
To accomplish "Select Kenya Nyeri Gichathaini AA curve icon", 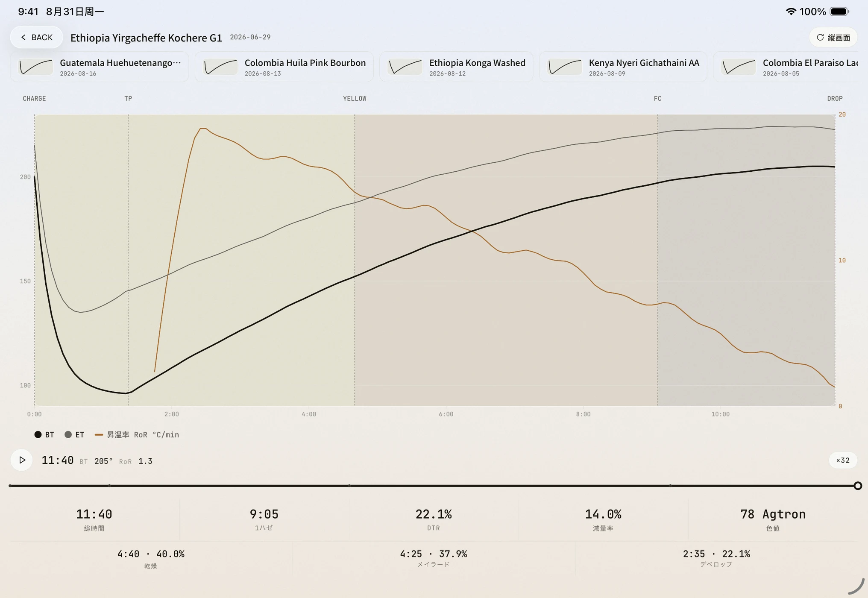I will (565, 67).
